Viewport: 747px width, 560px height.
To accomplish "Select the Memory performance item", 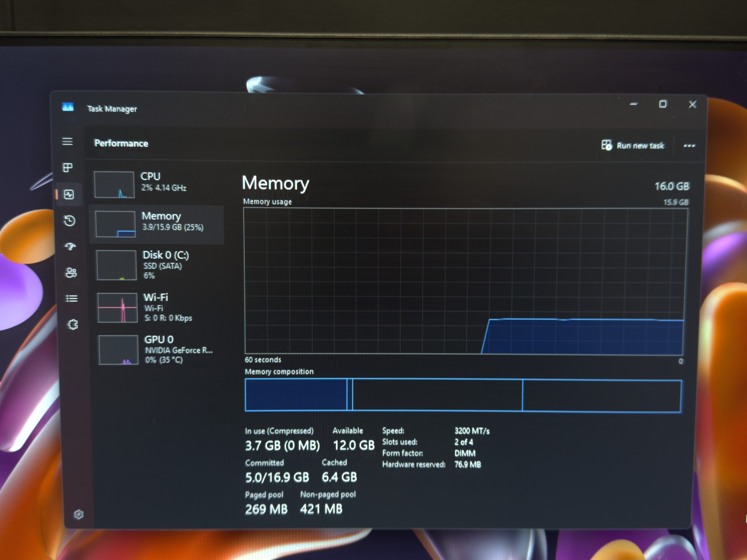I will pos(157,224).
